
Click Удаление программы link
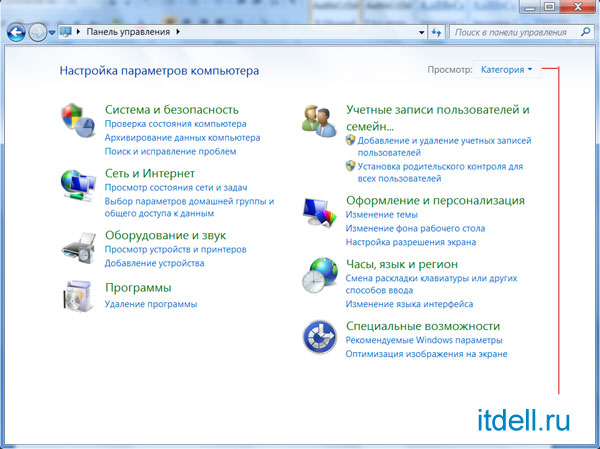(151, 304)
